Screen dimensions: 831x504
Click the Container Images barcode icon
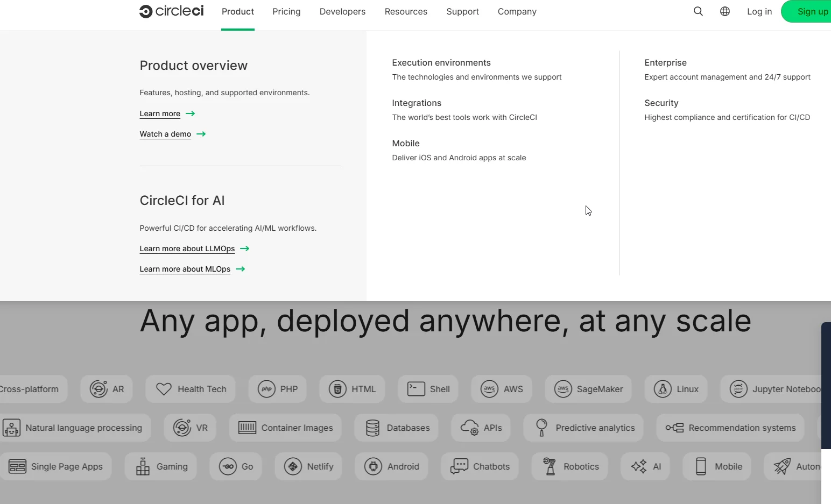pos(247,428)
